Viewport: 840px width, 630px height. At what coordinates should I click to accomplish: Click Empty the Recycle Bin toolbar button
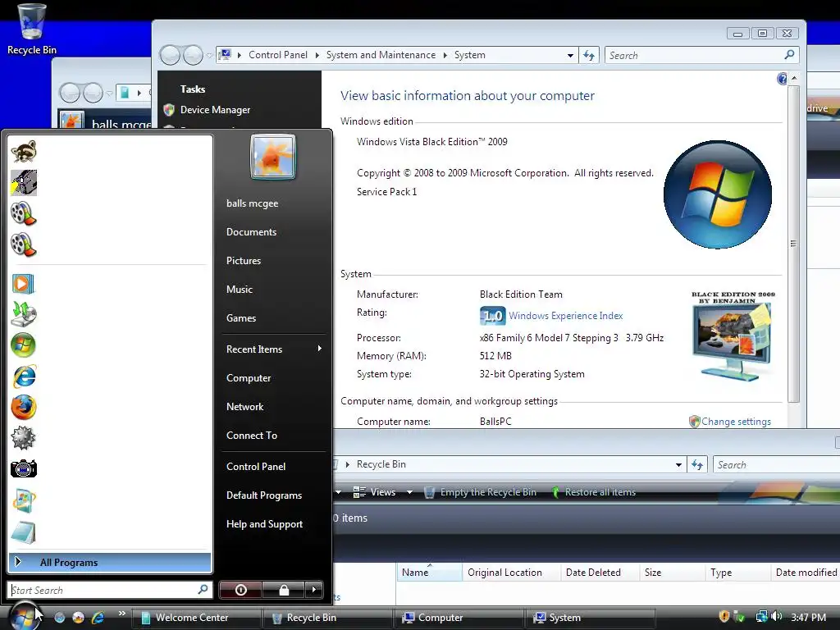click(x=480, y=492)
